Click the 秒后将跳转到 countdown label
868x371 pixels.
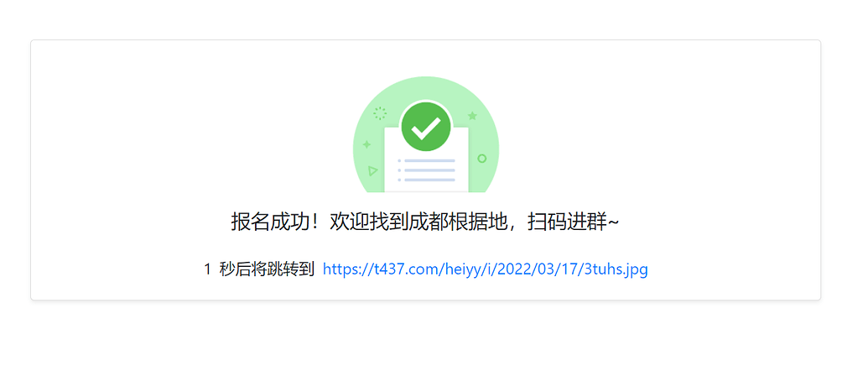click(x=267, y=269)
